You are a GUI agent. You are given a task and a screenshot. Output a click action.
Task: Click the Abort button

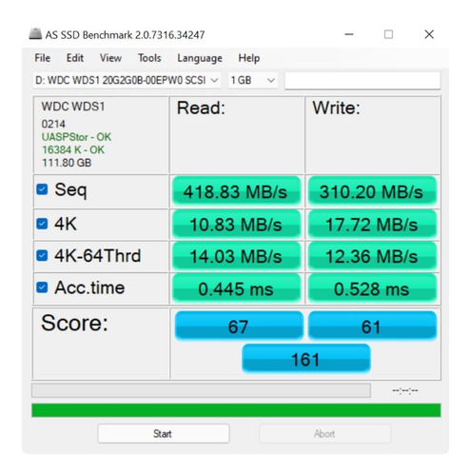coord(324,433)
